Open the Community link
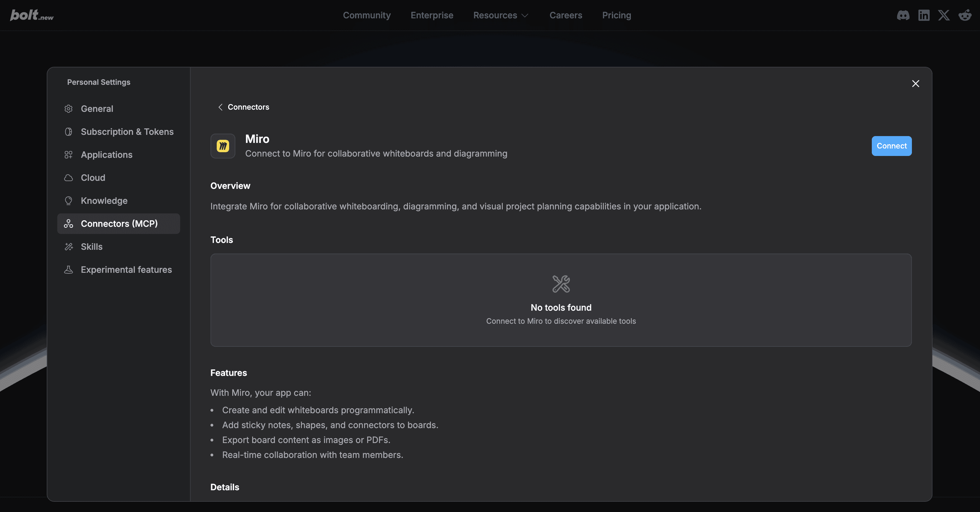980x512 pixels. click(366, 15)
